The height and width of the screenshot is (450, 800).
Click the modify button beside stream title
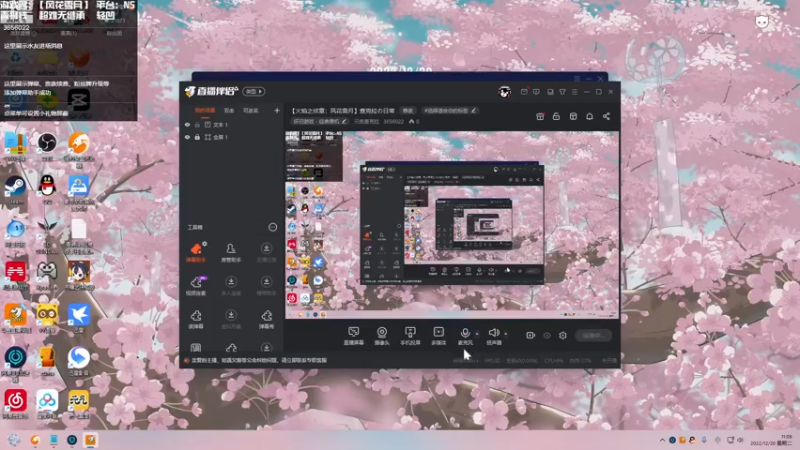pyautogui.click(x=408, y=110)
